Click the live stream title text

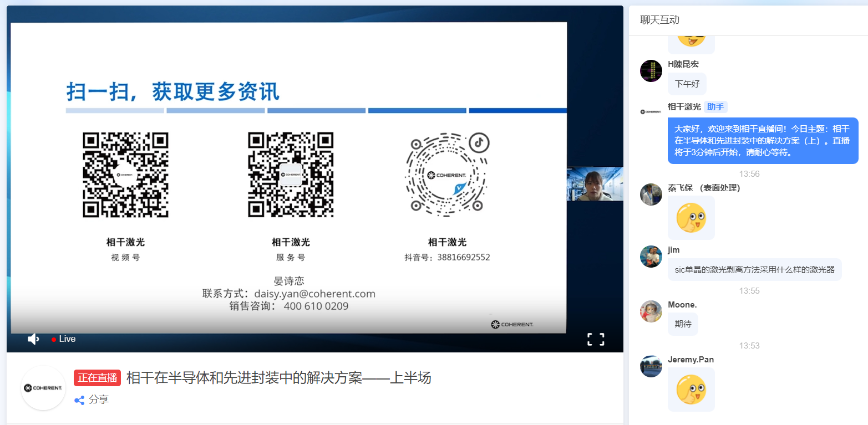(x=279, y=378)
